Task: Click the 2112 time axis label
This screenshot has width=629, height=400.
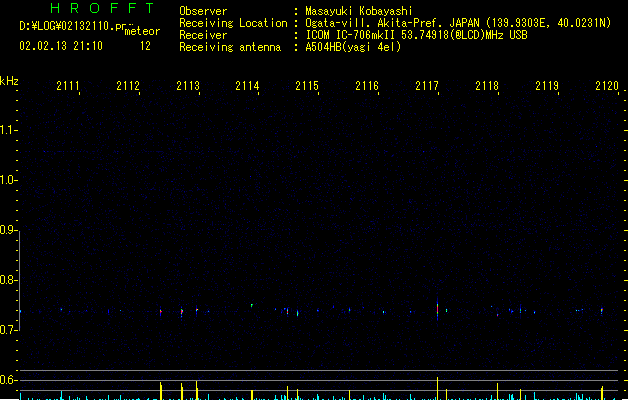Action: [x=128, y=86]
